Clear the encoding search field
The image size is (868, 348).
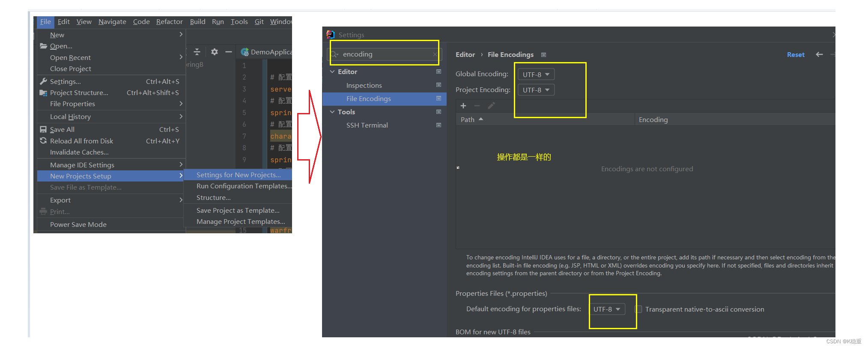tap(435, 54)
